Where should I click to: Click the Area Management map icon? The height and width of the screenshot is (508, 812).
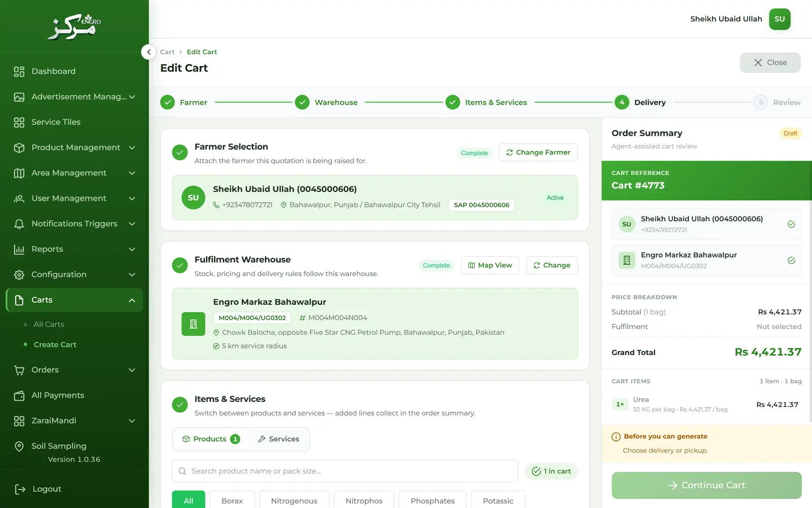click(19, 173)
